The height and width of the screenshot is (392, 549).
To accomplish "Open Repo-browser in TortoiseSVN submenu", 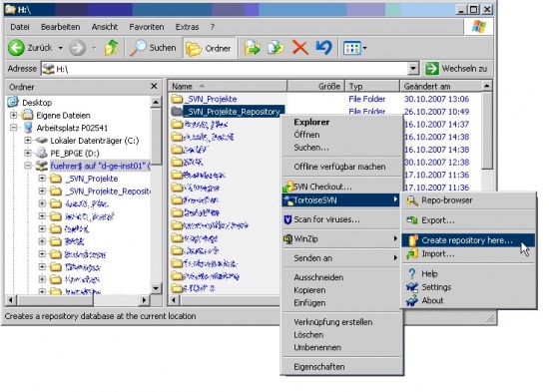I will point(447,200).
